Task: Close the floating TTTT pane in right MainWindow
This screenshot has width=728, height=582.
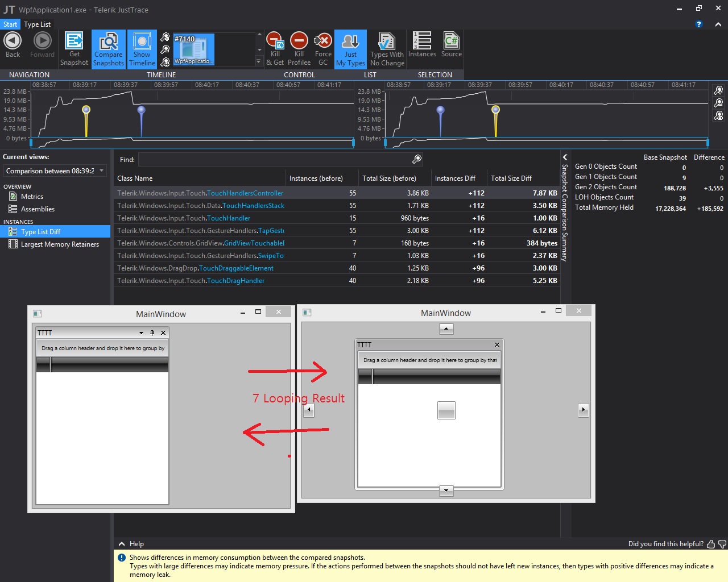Action: (x=497, y=344)
